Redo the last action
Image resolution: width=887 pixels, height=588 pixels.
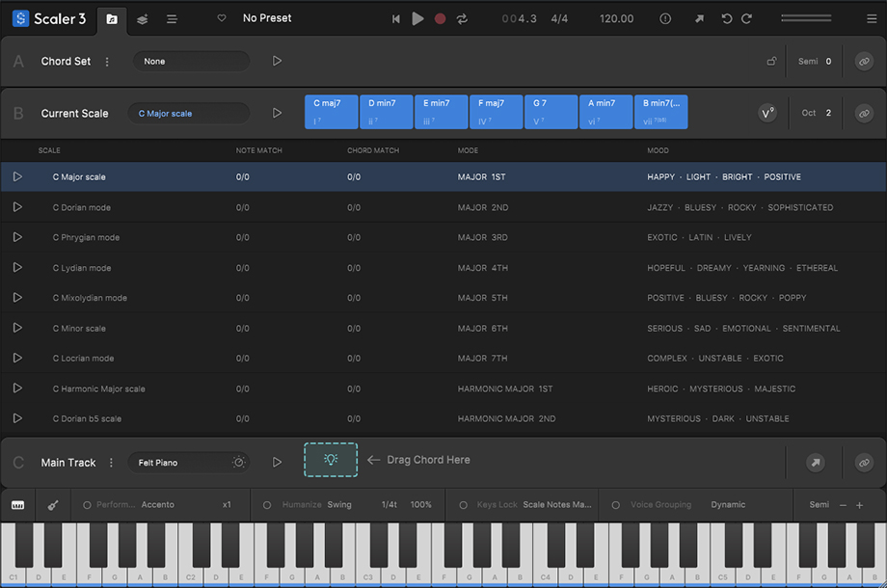coord(746,18)
